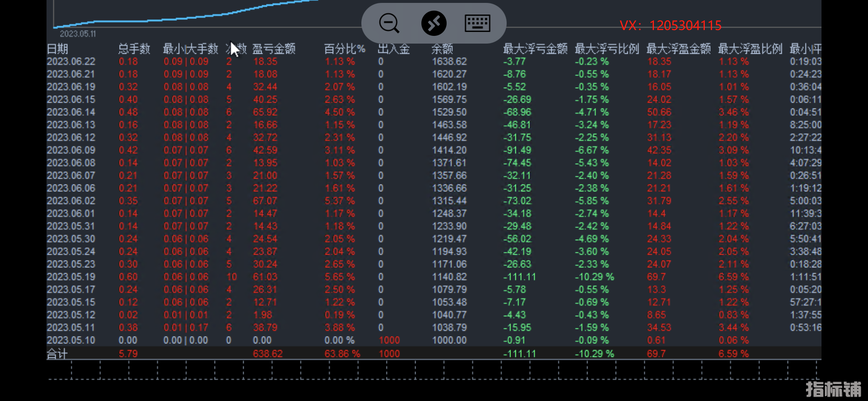
Task: Click the 最大浮盈金额 column header
Action: [679, 49]
